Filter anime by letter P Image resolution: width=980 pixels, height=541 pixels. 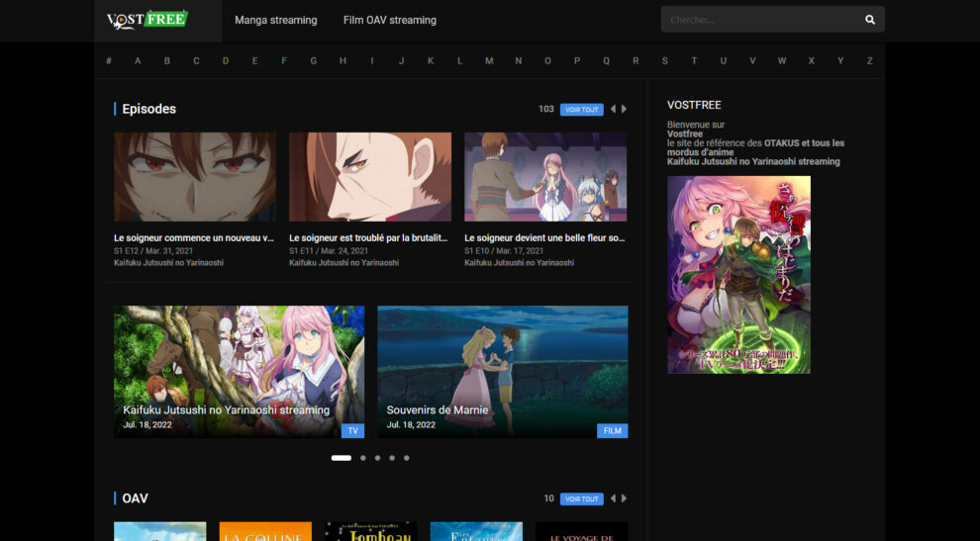577,60
